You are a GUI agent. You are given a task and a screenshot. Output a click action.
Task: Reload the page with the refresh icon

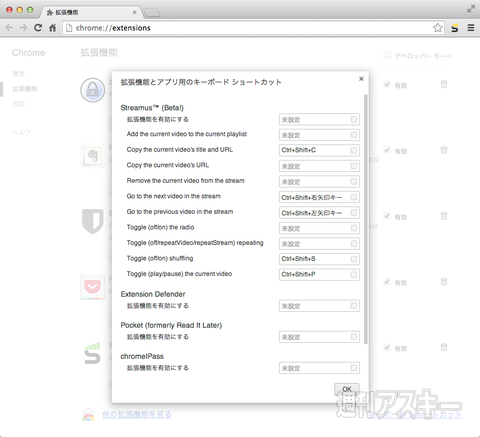point(38,28)
